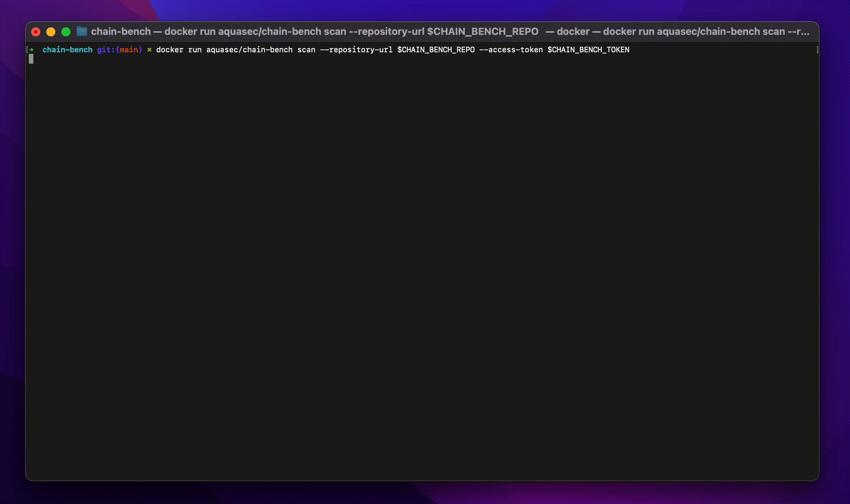Click the green full-screen window button
Viewport: 850px width, 504px height.
[x=66, y=32]
